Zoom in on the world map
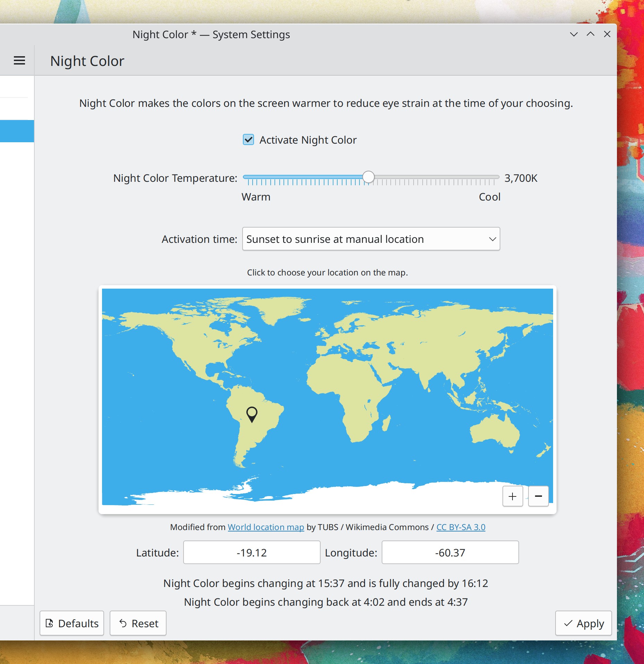The width and height of the screenshot is (644, 664). (512, 496)
